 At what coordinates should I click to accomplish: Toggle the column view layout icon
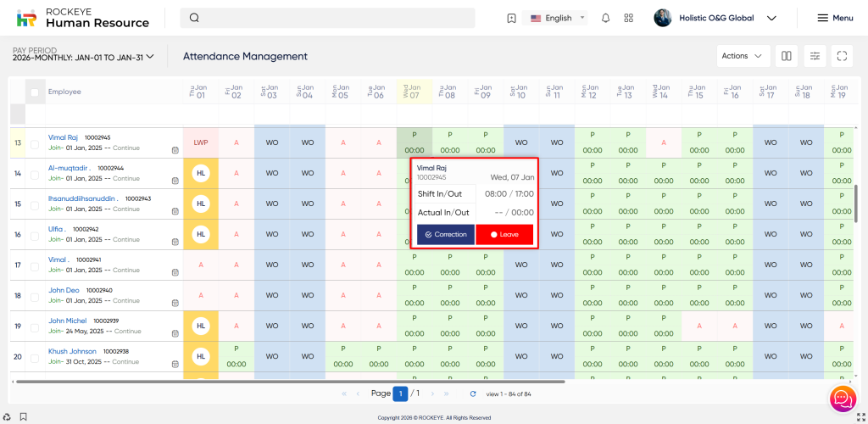787,56
